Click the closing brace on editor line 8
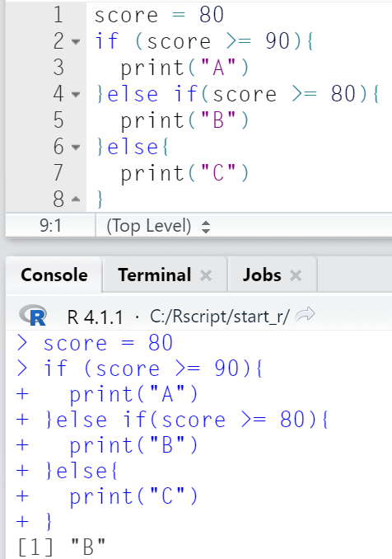The image size is (392, 559). coord(100,200)
